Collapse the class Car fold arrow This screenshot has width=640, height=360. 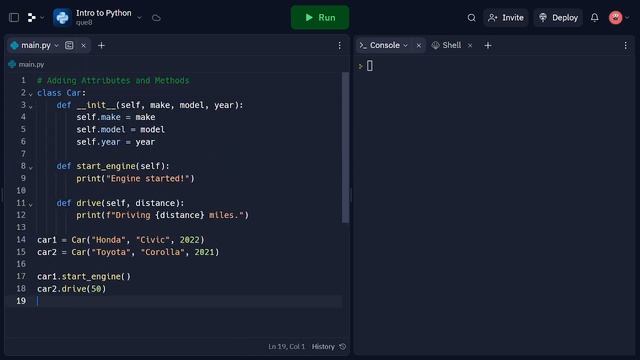[31, 94]
